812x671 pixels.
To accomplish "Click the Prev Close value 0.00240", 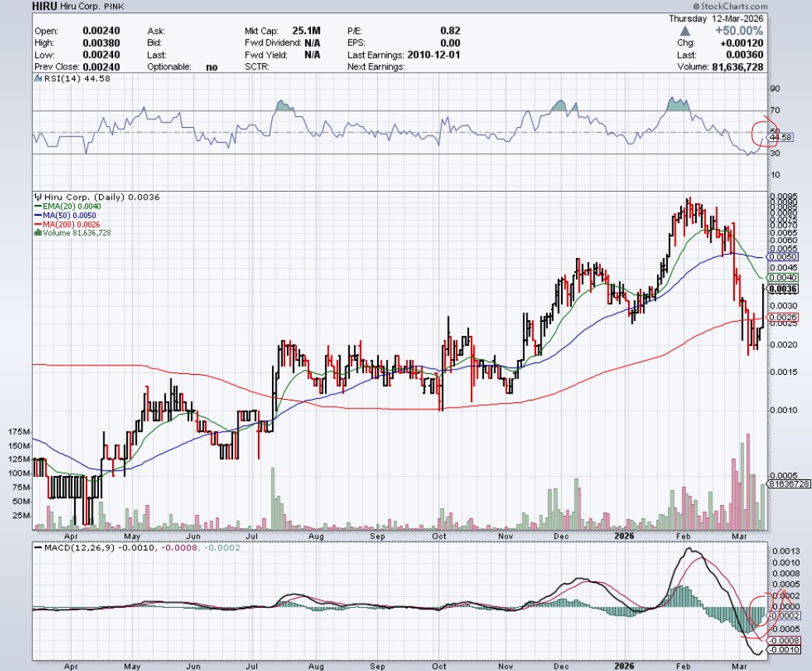I will click(x=101, y=67).
